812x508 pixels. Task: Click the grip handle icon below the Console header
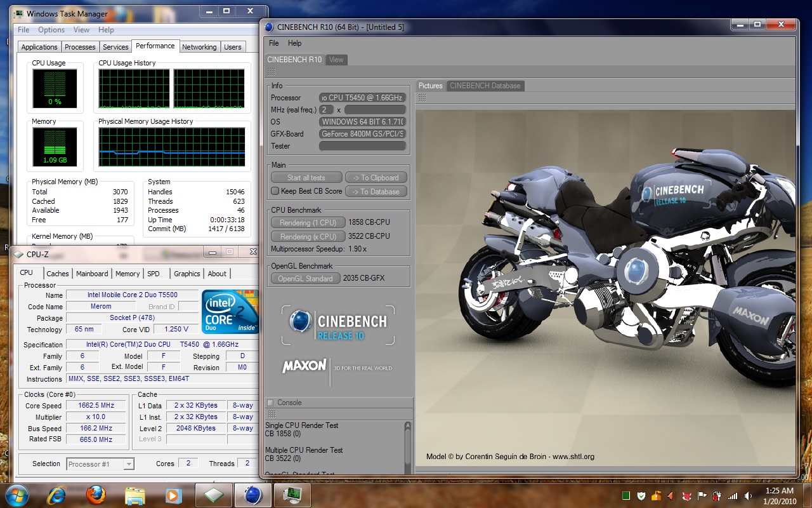click(271, 414)
